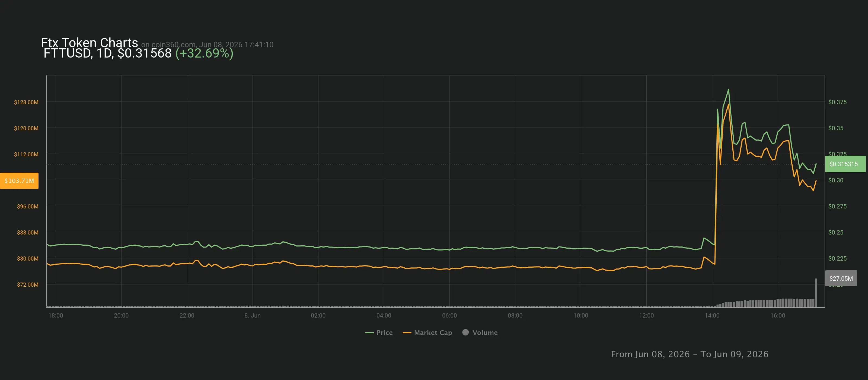Click the $128.00M market cap axis label
Viewport: 868px width, 380px height.
[26, 102]
